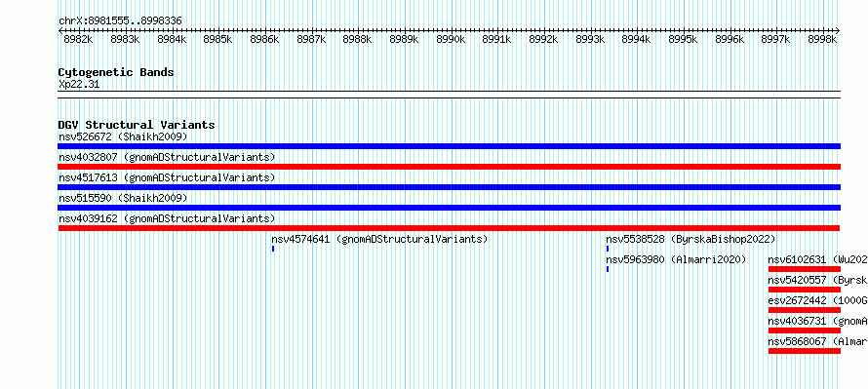
Task: Click the 8986k ruler position
Action: coord(264,39)
